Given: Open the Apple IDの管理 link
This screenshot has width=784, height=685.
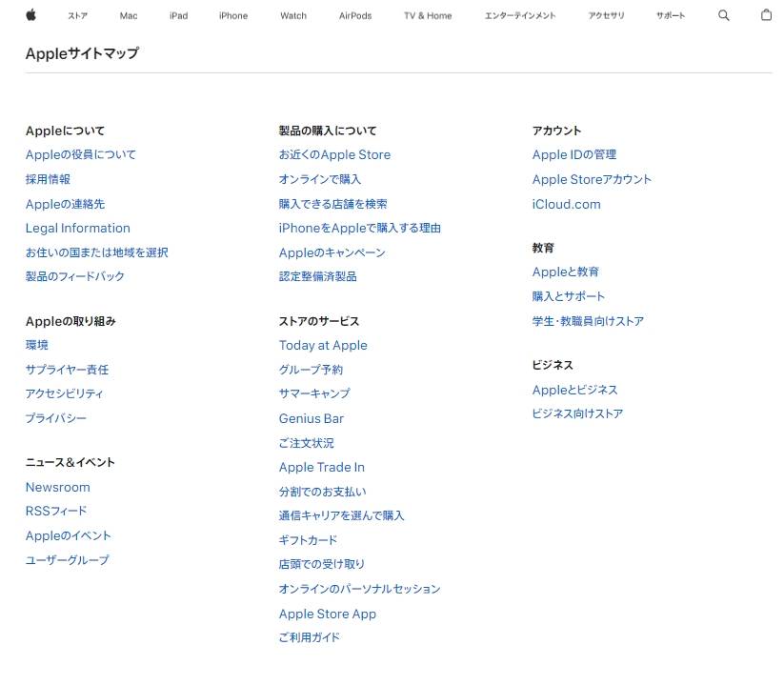Looking at the screenshot, I should pos(574,154).
